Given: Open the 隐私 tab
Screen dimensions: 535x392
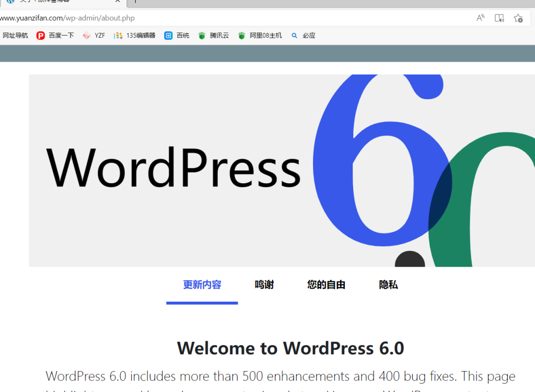Looking at the screenshot, I should 388,285.
